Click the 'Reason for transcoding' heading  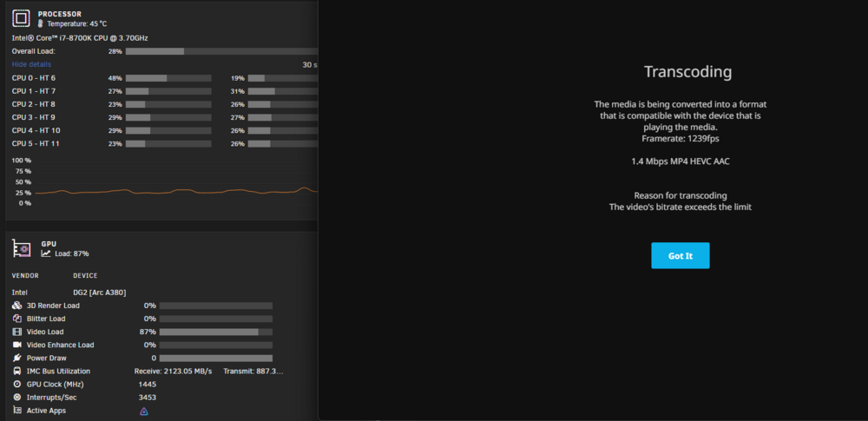pyautogui.click(x=681, y=195)
